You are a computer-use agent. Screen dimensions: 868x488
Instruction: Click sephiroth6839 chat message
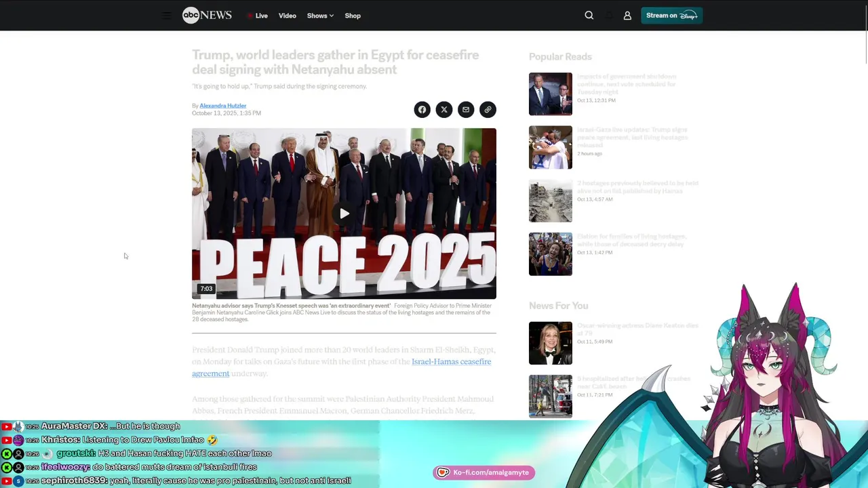tap(176, 481)
